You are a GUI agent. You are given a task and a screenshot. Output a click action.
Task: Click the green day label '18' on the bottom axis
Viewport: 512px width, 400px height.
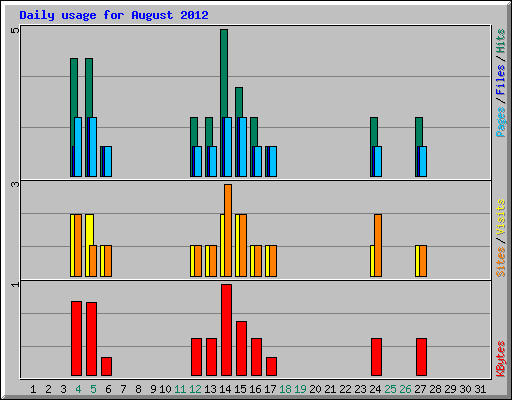click(285, 389)
